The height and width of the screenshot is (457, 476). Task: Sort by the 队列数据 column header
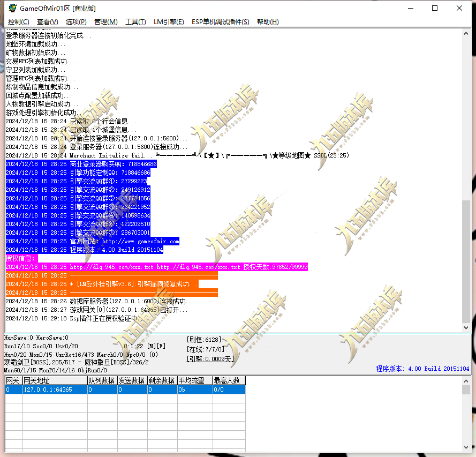point(102,380)
